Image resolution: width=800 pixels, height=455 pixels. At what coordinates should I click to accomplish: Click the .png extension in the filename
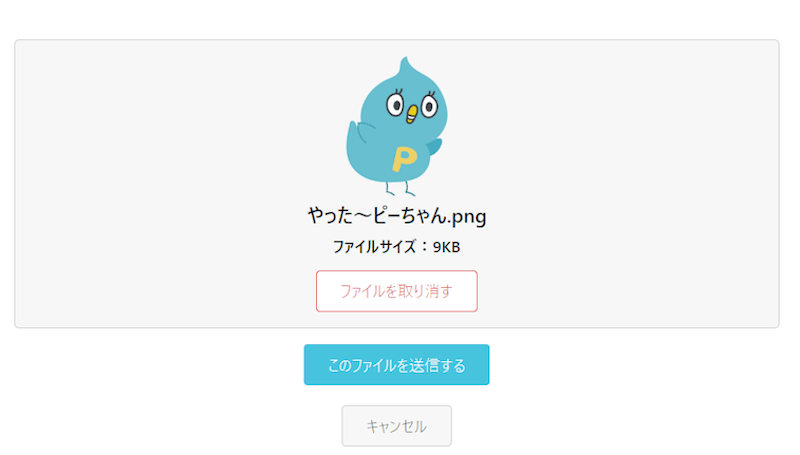pos(467,217)
